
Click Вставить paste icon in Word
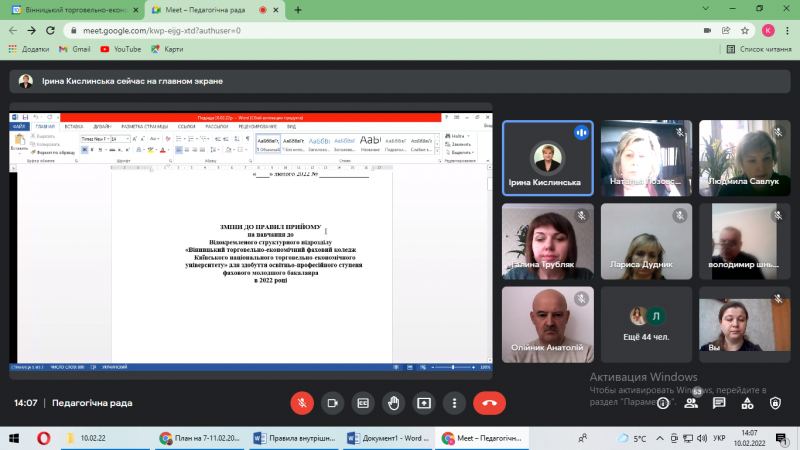point(19,141)
